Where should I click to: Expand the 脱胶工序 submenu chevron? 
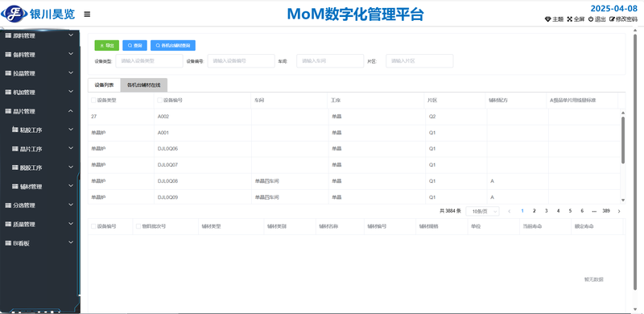pyautogui.click(x=71, y=167)
